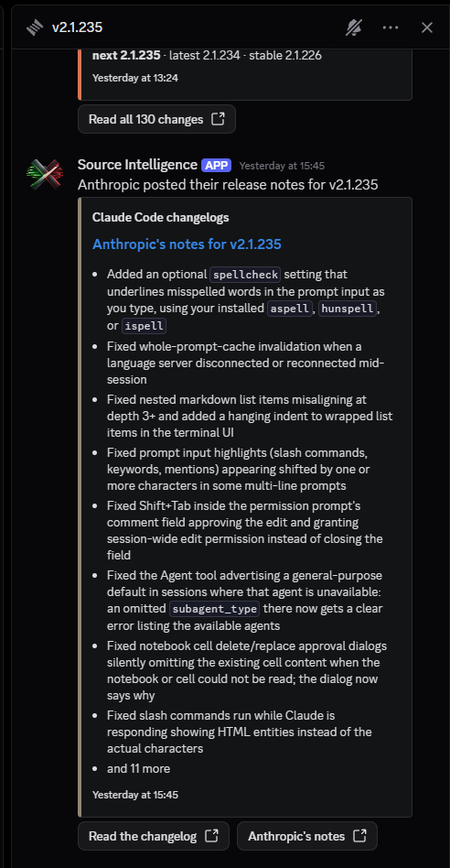Screen dimensions: 450x868
Task: Open the Source Intelligence avatar profile
Action: (x=46, y=174)
